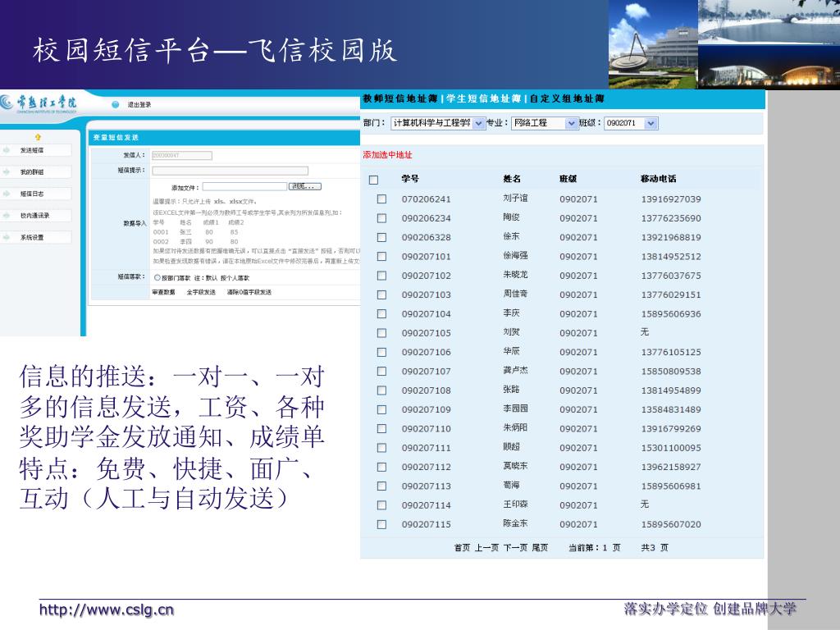Click phone number 15895607020

pos(671,524)
